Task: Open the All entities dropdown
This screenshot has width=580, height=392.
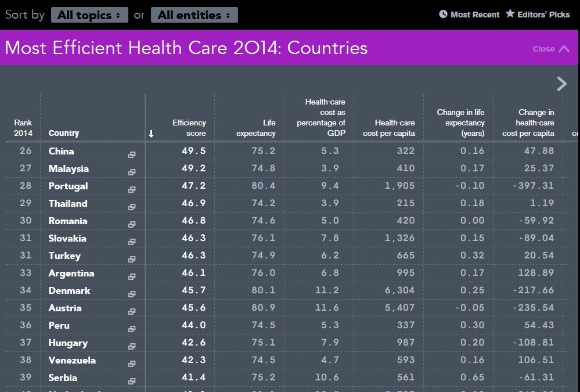Action: click(x=194, y=15)
